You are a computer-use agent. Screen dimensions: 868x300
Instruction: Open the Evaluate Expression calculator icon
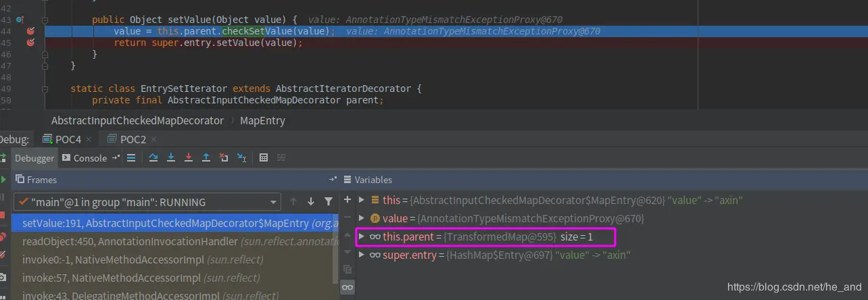(x=264, y=157)
